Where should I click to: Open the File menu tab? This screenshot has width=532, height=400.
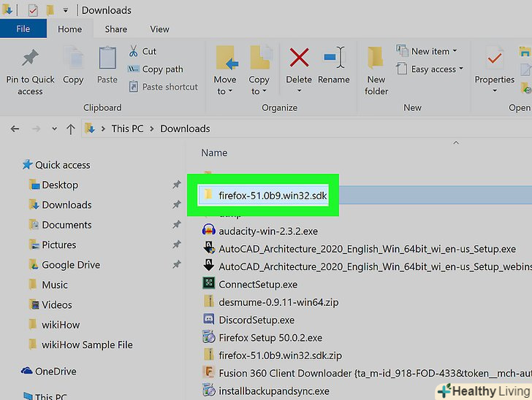(x=23, y=28)
